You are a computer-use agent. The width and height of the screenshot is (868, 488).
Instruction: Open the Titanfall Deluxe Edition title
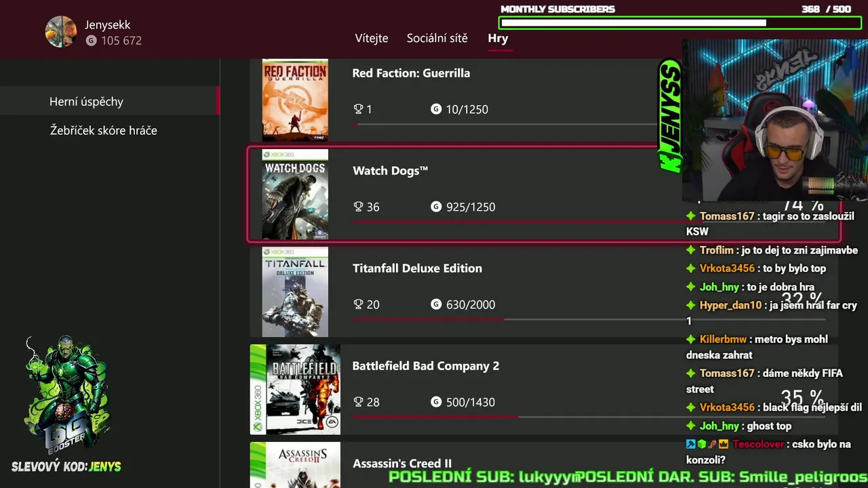(417, 268)
